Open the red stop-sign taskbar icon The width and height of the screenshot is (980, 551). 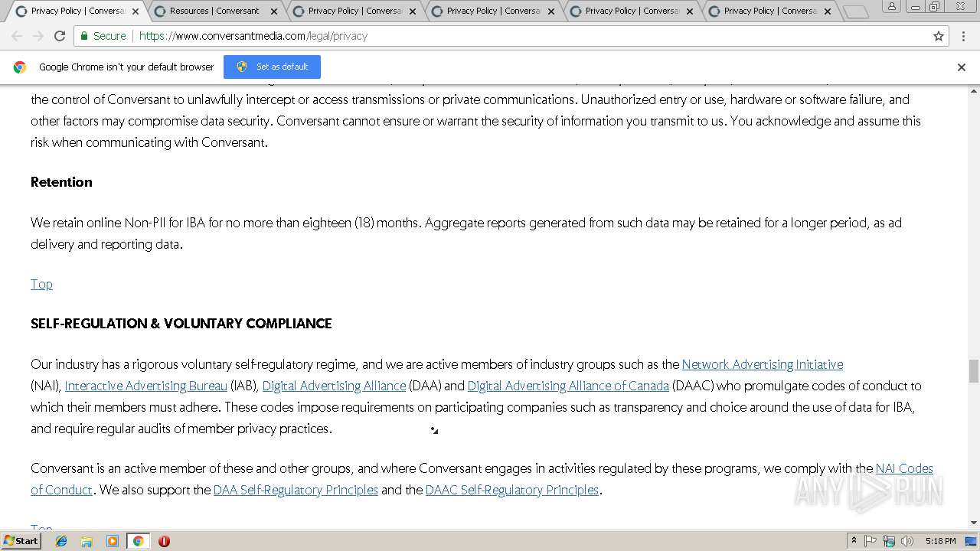(x=164, y=541)
